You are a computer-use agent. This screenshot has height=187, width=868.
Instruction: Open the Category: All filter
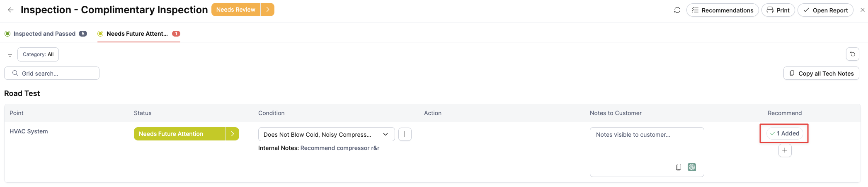click(38, 54)
